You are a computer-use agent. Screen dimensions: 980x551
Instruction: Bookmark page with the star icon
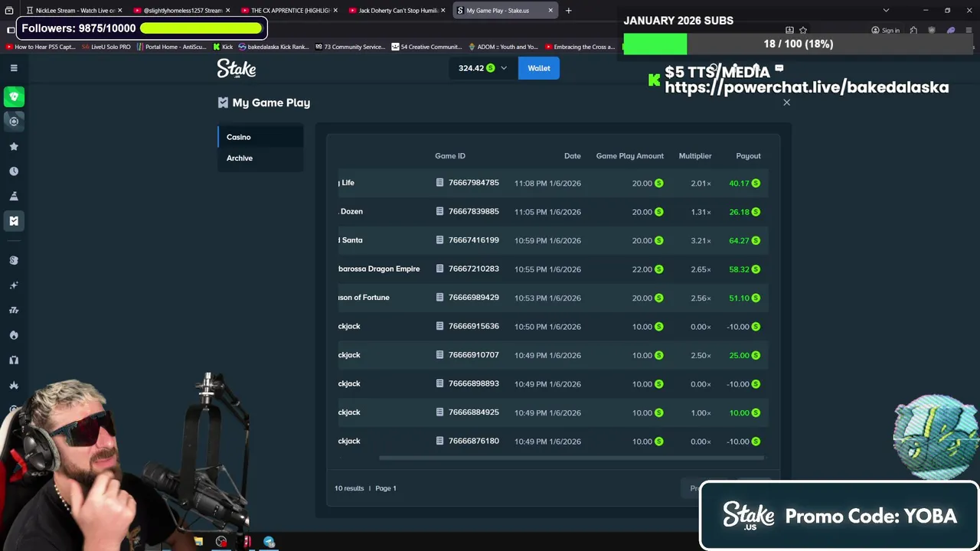[x=803, y=31]
